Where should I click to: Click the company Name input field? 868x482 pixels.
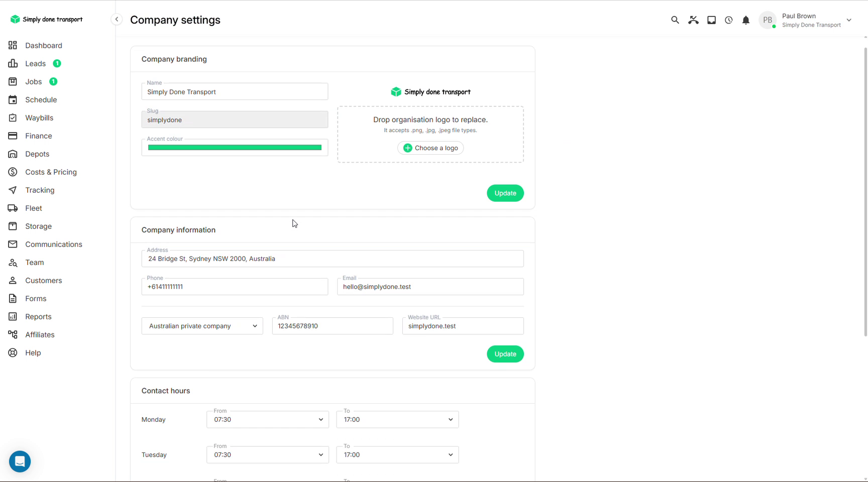235,92
